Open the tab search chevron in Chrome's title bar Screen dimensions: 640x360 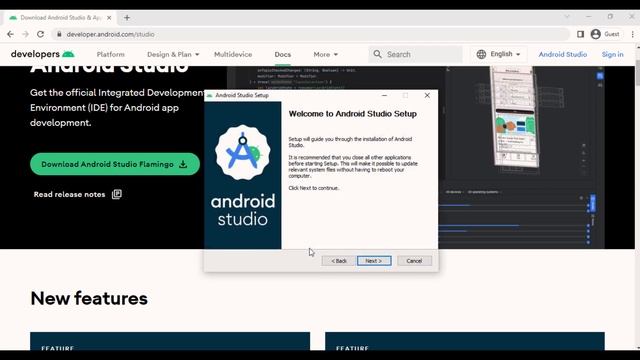[567, 17]
